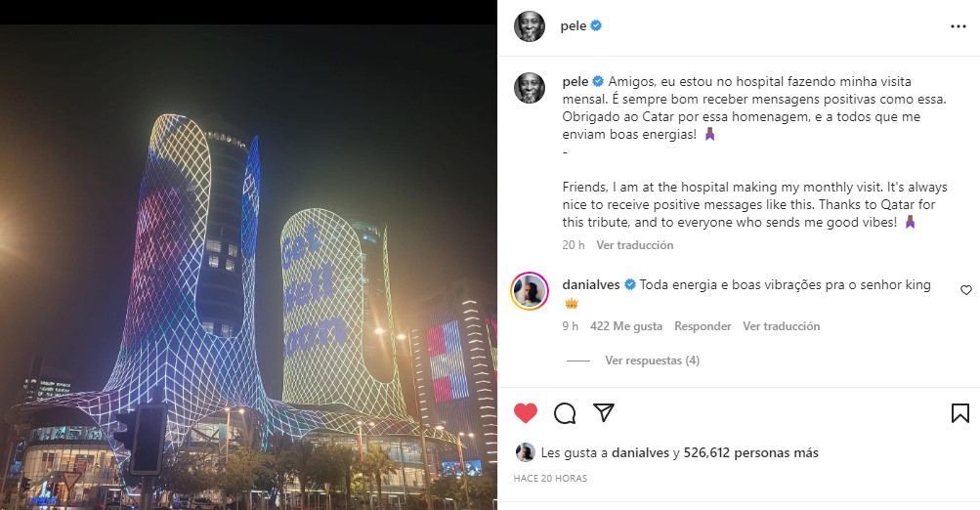Open the pele username in post header
Viewport: 980px width, 510px height.
(x=574, y=26)
